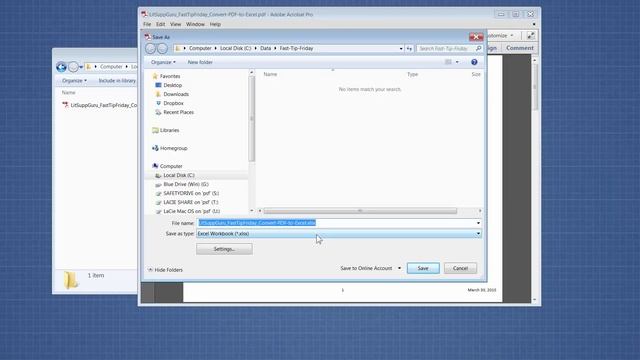The width and height of the screenshot is (640, 360).
Task: Select LitSuppGuru PDF file in Explorer window
Action: [x=100, y=105]
